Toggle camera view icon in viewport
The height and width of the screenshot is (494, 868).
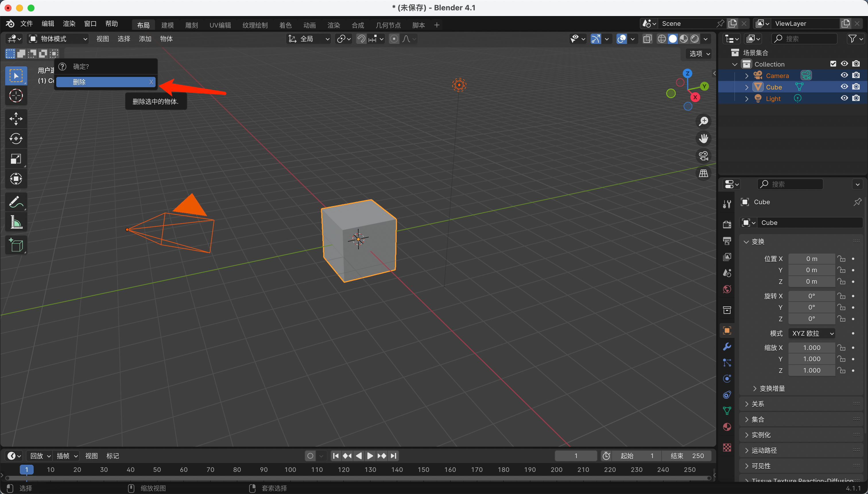[x=703, y=156]
